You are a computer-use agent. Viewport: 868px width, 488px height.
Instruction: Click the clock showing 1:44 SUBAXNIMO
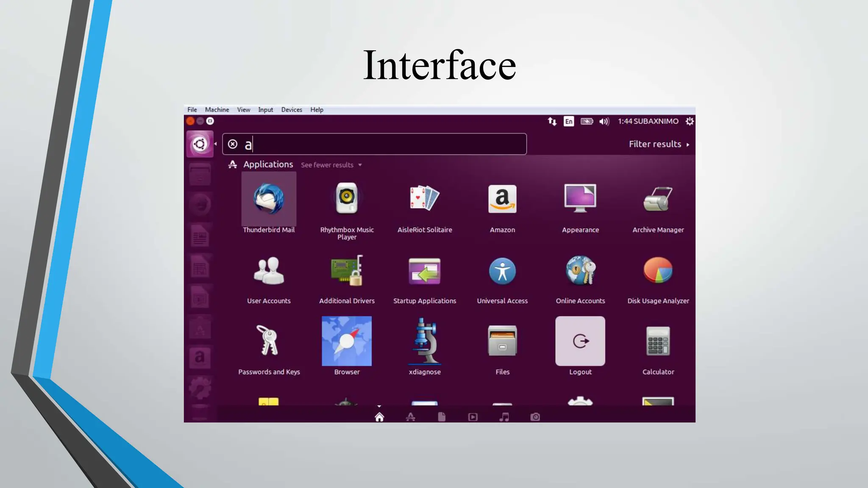coord(648,121)
